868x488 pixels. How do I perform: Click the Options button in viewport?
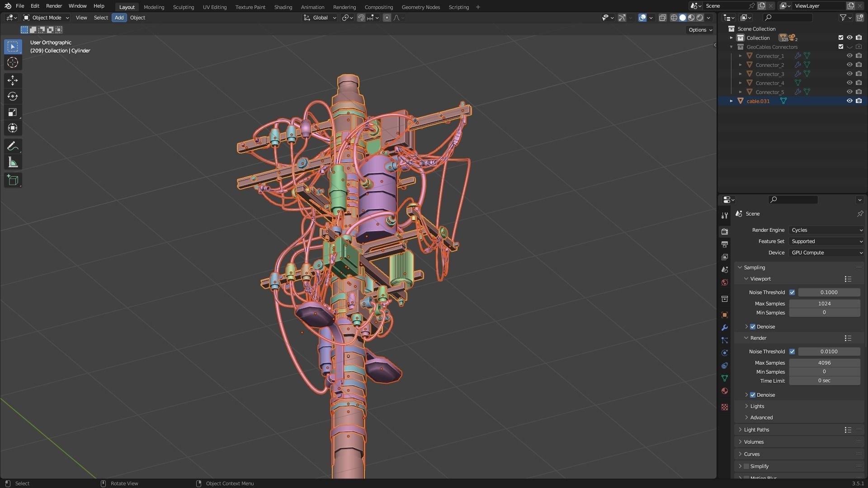700,30
